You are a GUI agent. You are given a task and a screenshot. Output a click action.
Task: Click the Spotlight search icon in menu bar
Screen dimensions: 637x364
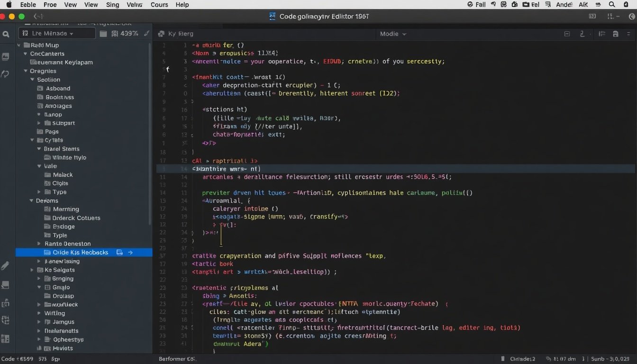612,4
